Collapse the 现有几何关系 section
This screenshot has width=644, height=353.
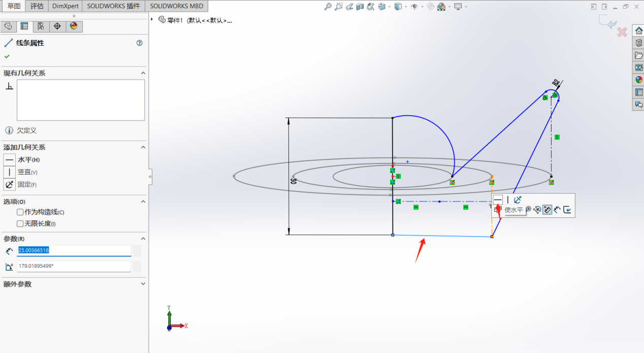(143, 73)
